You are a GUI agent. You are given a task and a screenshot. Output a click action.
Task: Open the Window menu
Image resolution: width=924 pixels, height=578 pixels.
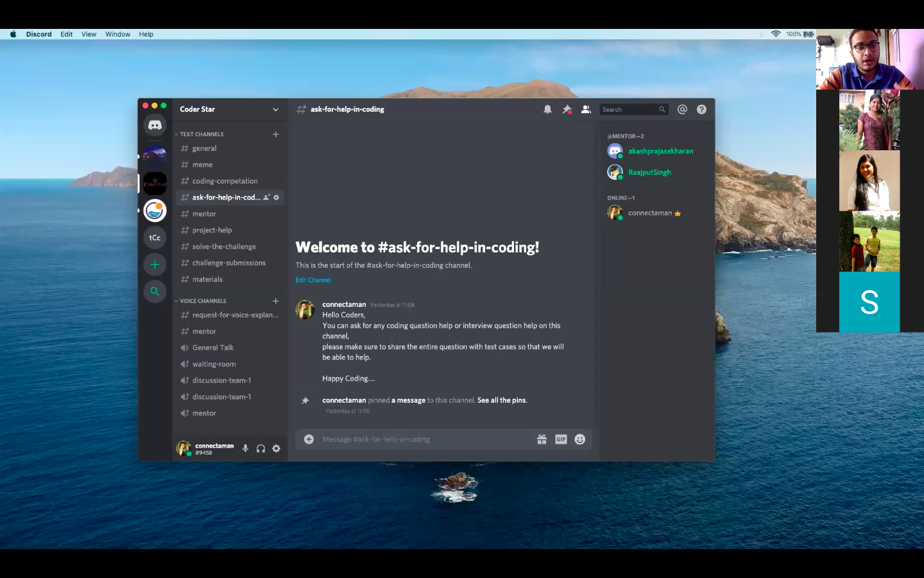pos(117,34)
